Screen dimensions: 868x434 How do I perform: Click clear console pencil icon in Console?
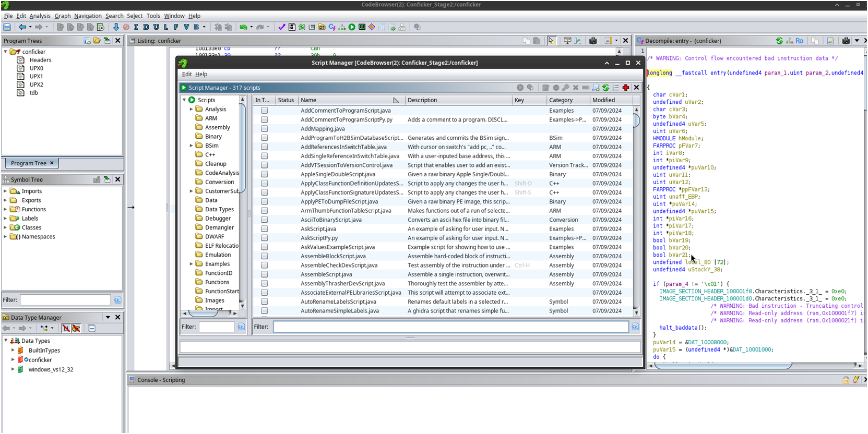[x=856, y=380]
